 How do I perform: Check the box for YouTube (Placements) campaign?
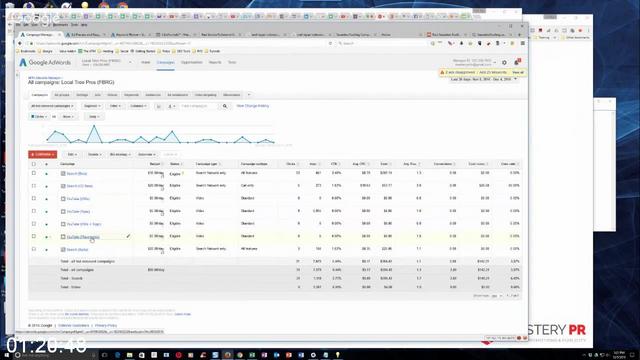(34, 236)
